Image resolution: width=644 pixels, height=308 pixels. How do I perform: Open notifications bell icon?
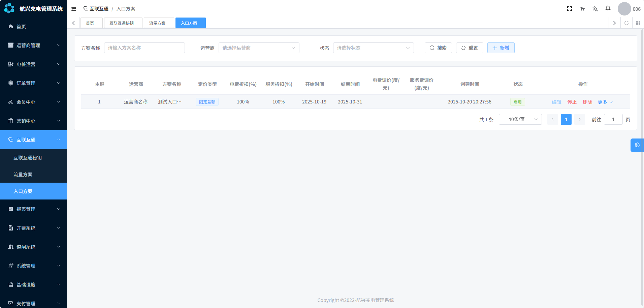pyautogui.click(x=608, y=8)
